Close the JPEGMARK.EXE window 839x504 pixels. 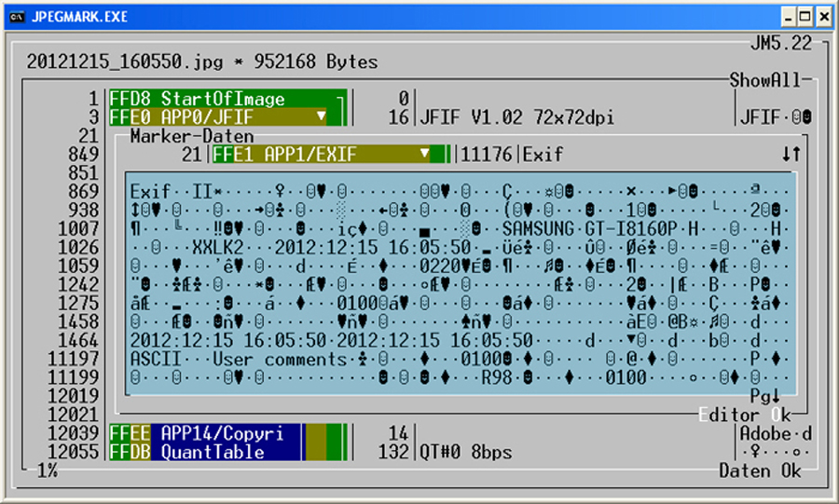tap(824, 17)
